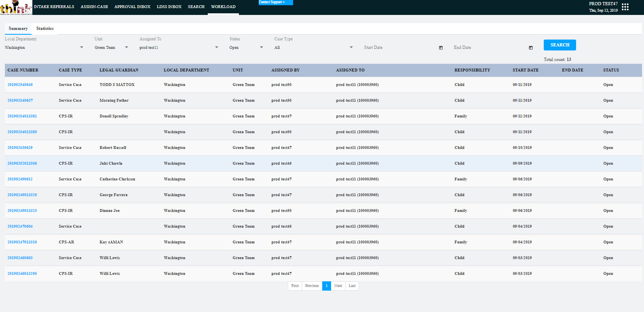The width and height of the screenshot is (644, 312).
Task: Open case number 201902540640
Action: point(20,85)
